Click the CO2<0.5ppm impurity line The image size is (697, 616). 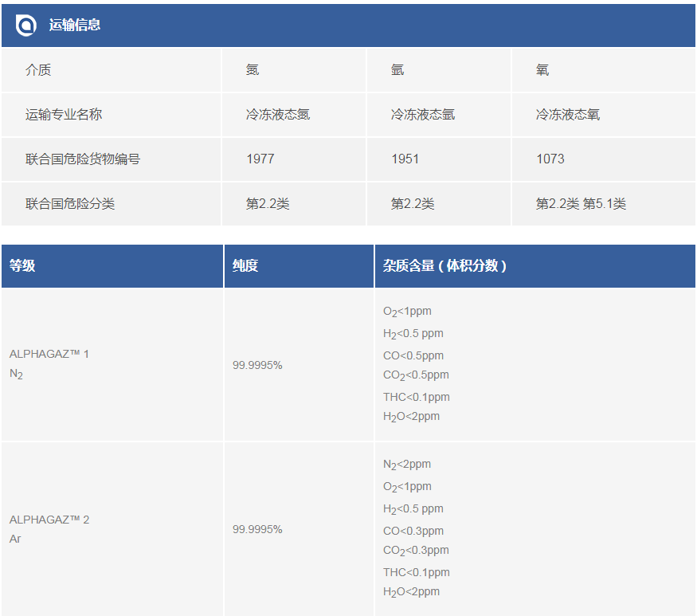(x=416, y=375)
